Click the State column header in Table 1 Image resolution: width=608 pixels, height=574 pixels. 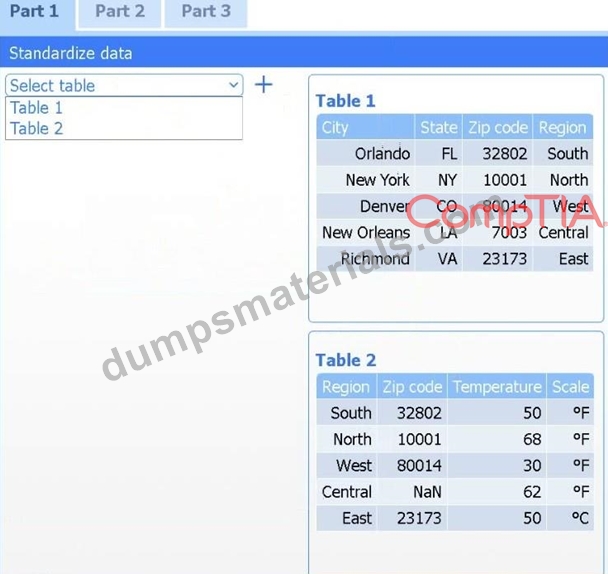click(439, 127)
